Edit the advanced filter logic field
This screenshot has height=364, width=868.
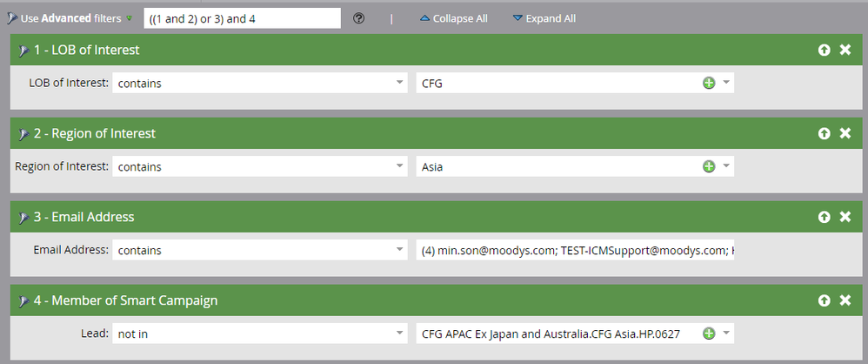(243, 18)
